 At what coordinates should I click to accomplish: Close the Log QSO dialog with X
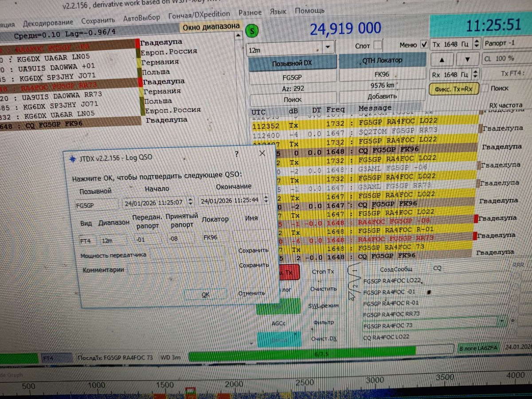pyautogui.click(x=262, y=153)
